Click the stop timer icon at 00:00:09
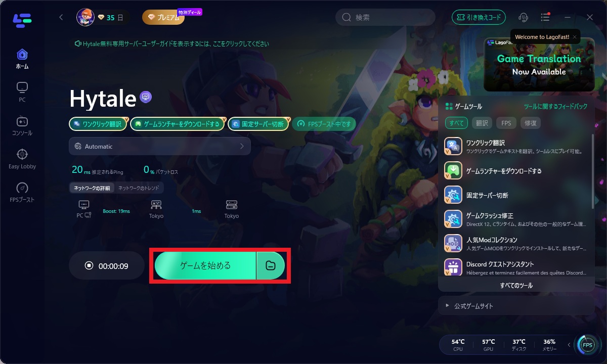 pos(89,265)
